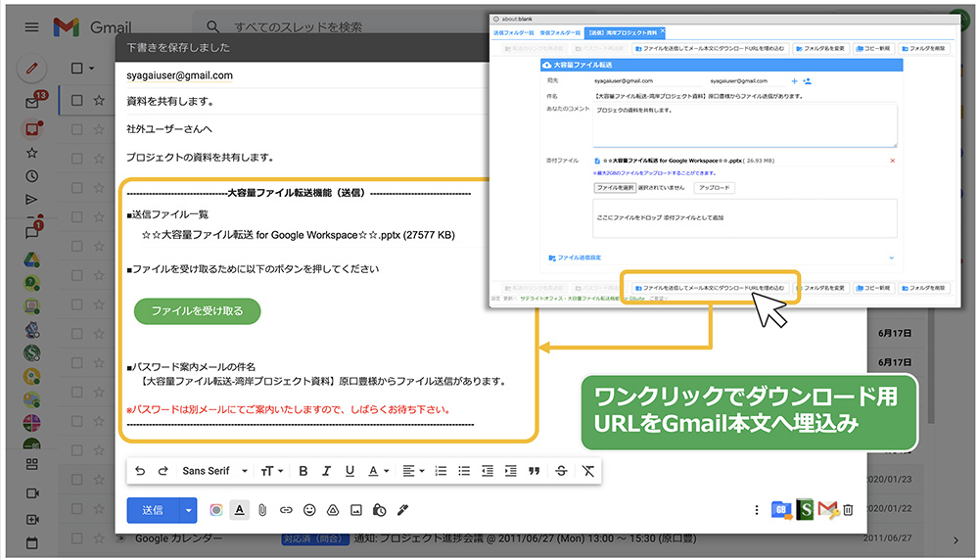Click the pencil compose icon in sidebar
979x560 pixels.
point(32,69)
